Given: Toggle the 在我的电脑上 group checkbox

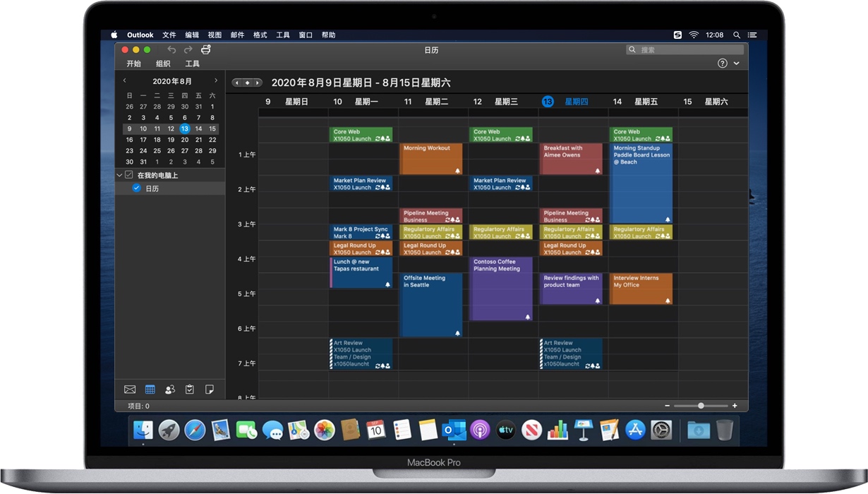Looking at the screenshot, I should point(128,174).
